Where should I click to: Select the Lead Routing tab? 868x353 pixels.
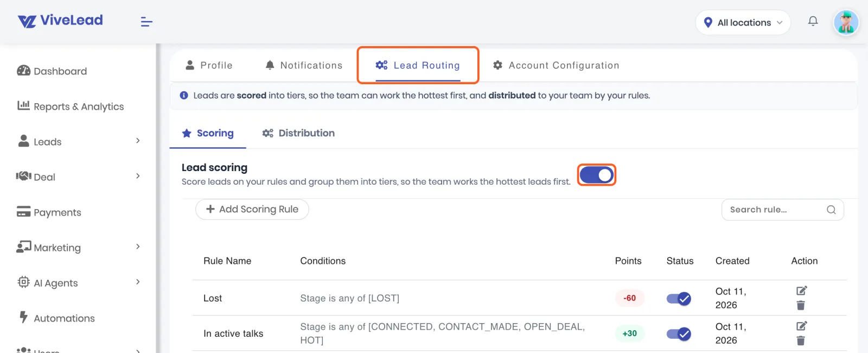tap(418, 65)
